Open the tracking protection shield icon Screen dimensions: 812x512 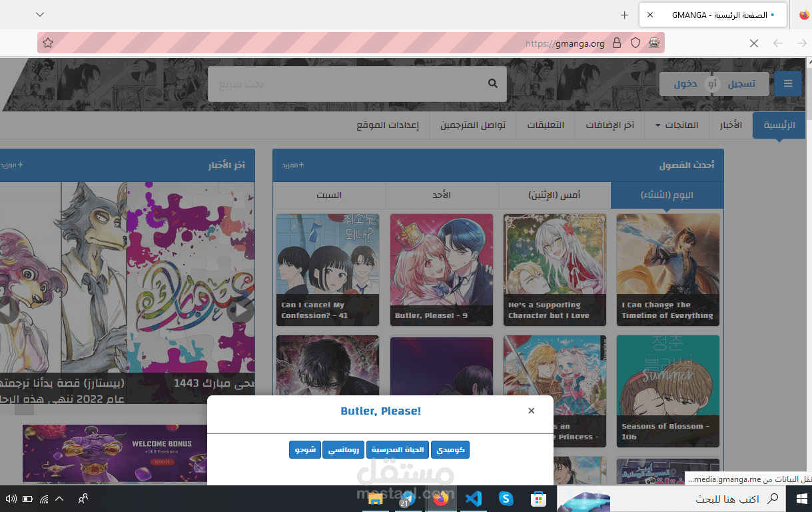(x=635, y=43)
